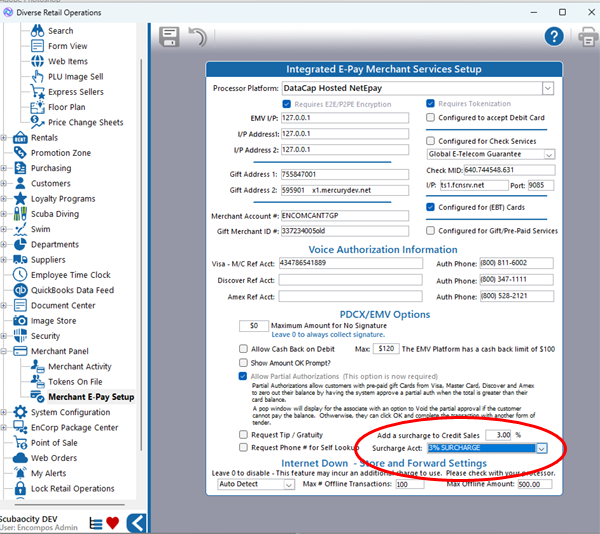
Task: Click the Scuba Diving sidebar icon
Action: pos(19,213)
